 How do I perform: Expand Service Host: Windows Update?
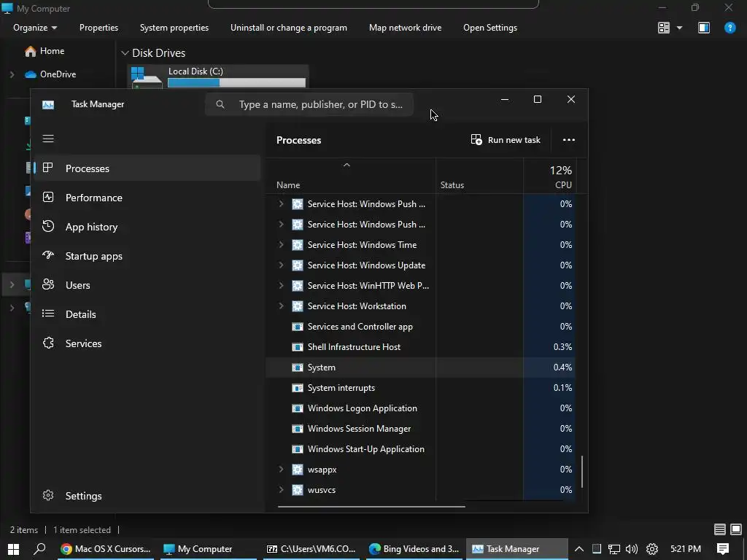281,265
